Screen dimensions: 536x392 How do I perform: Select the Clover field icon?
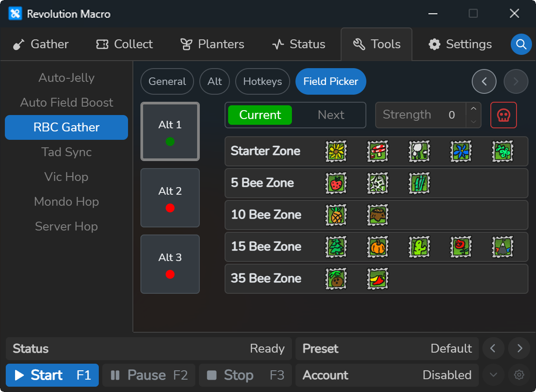(x=503, y=151)
